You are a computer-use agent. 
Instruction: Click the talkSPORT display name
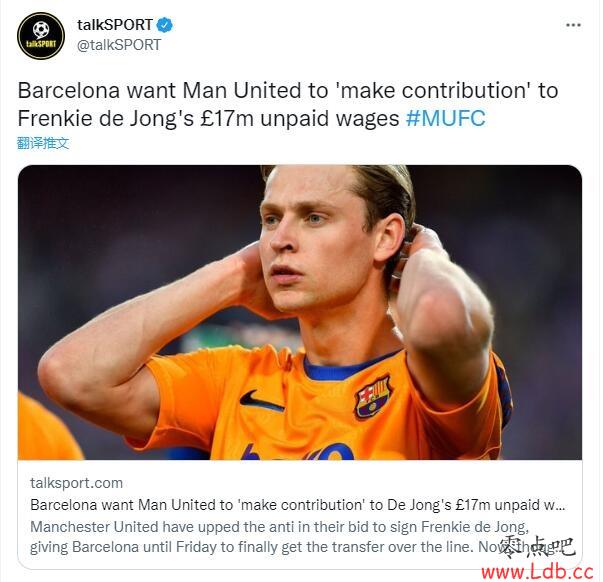pos(115,25)
